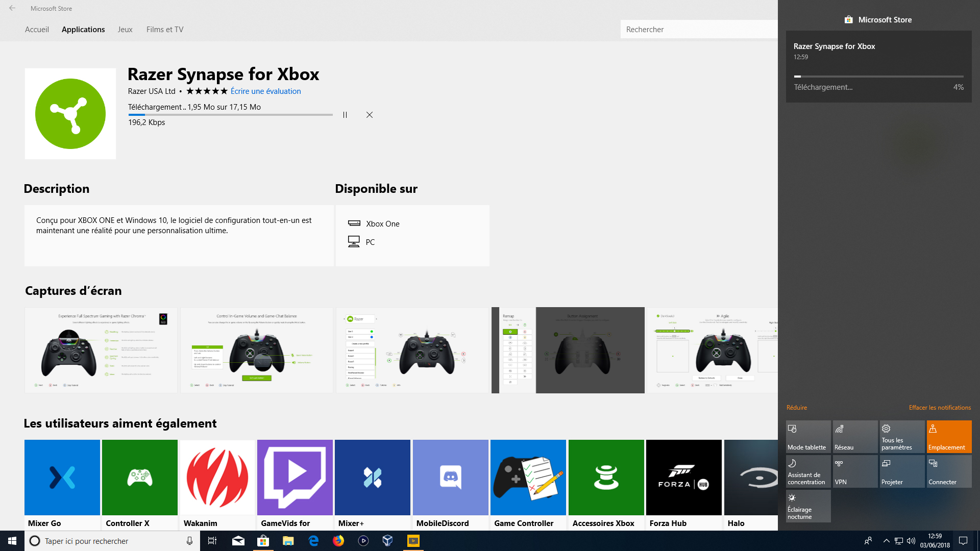This screenshot has width=980, height=551.
Task: Disable Emplacement in the action center
Action: [x=948, y=436]
